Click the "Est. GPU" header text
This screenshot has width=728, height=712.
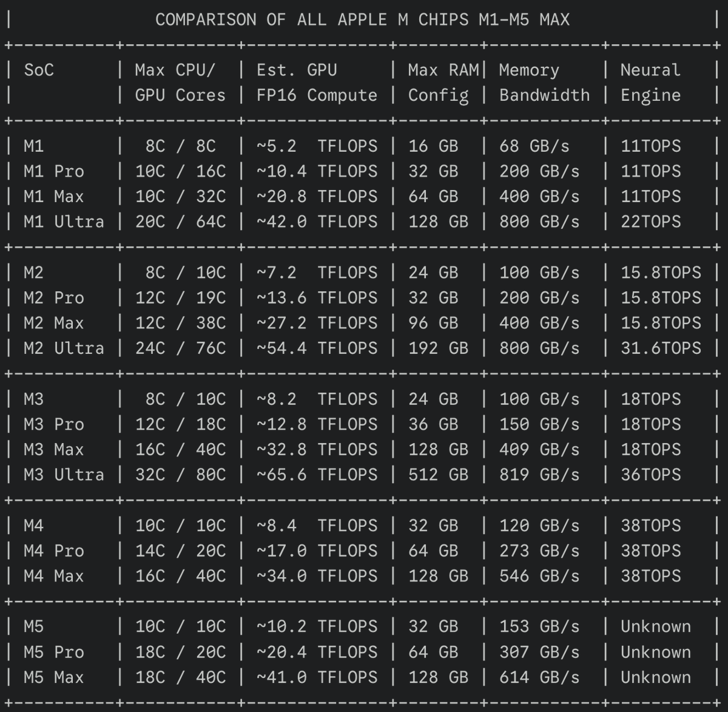coord(297,70)
